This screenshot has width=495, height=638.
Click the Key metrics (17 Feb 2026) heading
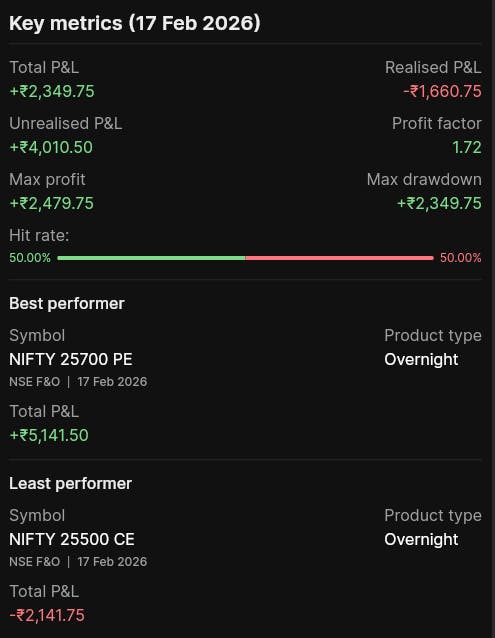135,23
